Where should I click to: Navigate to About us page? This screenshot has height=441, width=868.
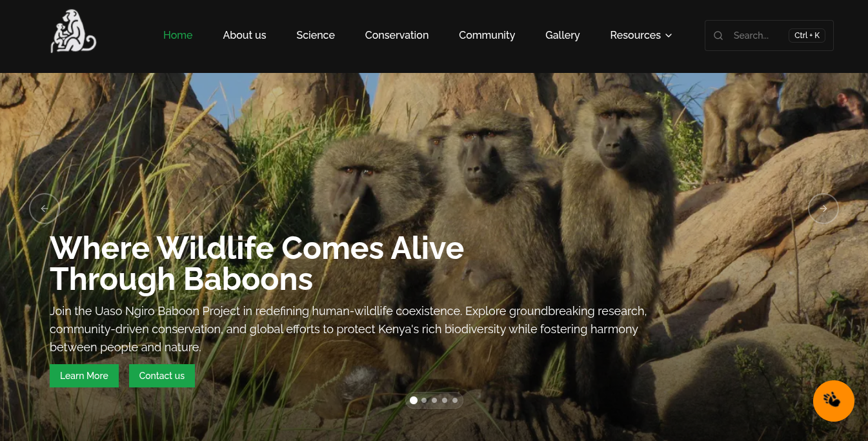245,36
